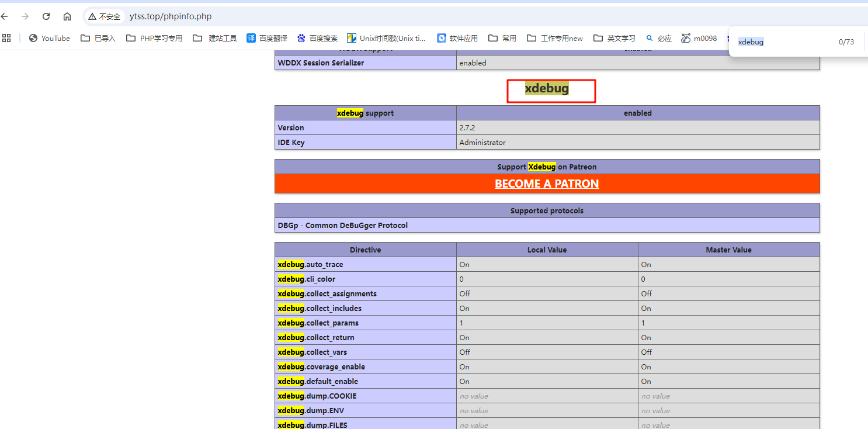868x429 pixels.
Task: Click the 0/73 match counter
Action: click(846, 42)
